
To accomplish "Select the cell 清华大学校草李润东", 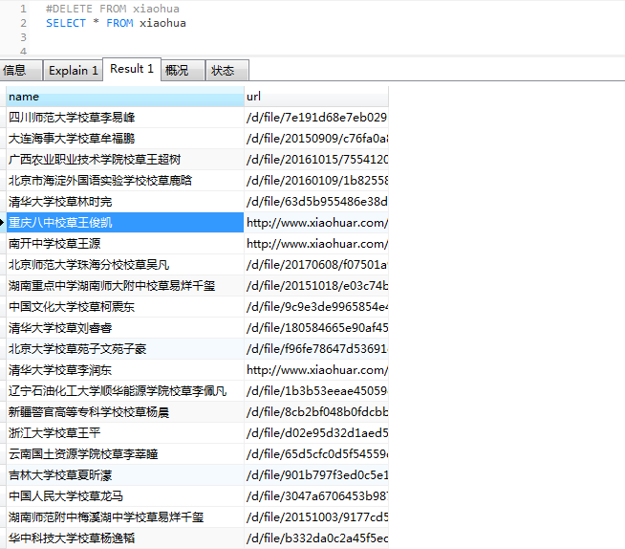I will 125,370.
